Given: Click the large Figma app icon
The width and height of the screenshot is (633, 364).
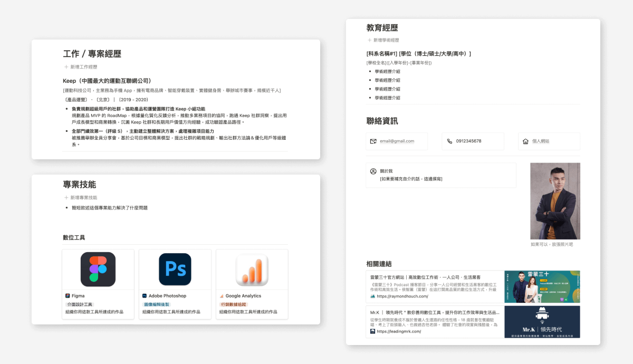Looking at the screenshot, I should pos(98,269).
